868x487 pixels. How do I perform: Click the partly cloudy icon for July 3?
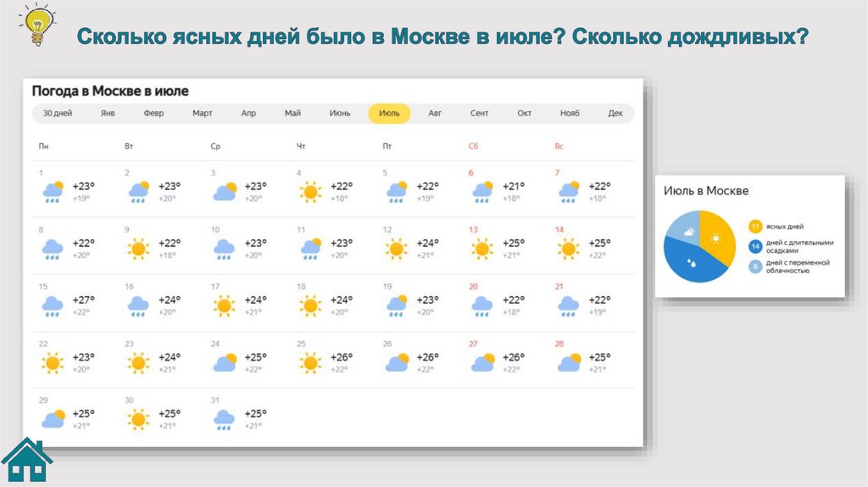click(x=225, y=192)
